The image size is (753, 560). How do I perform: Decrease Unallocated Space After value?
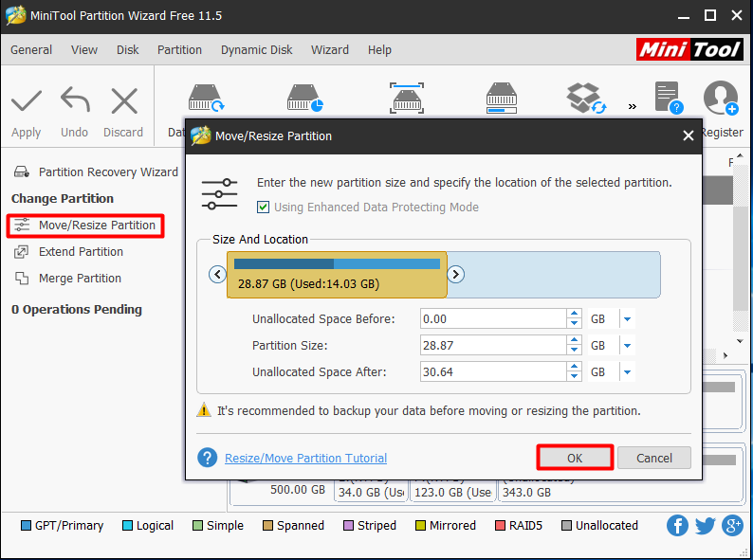point(574,377)
